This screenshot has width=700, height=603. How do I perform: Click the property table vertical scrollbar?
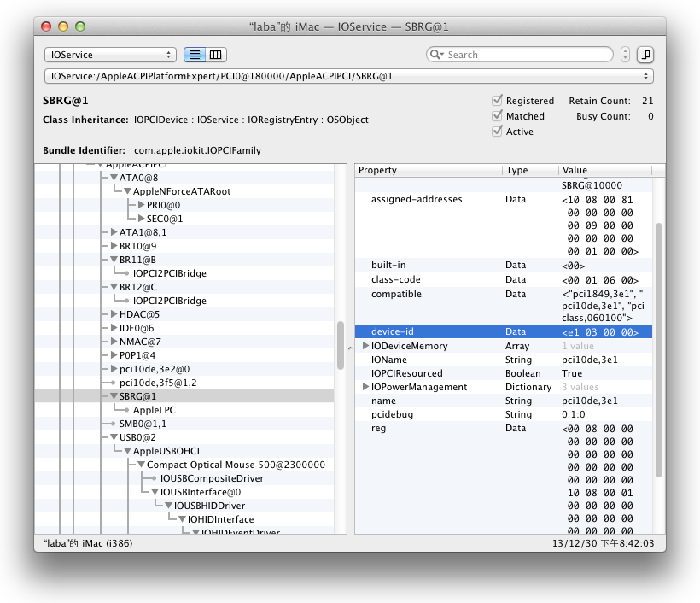pos(658,350)
